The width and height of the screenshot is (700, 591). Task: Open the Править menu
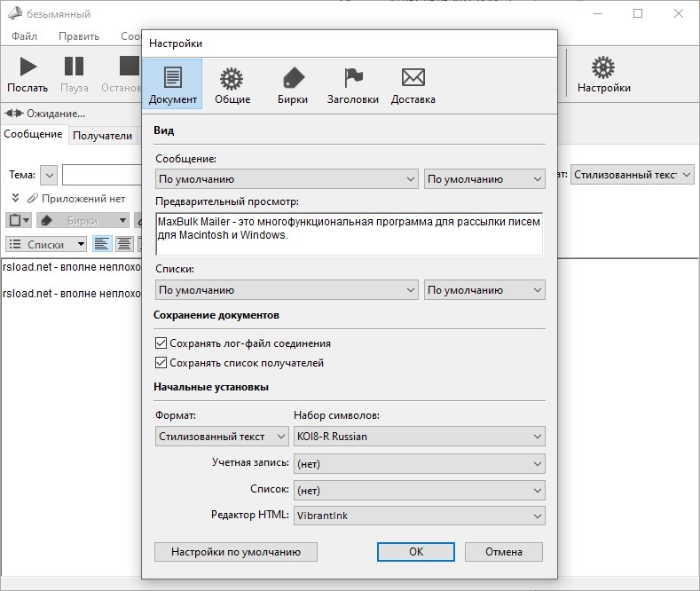pyautogui.click(x=79, y=36)
